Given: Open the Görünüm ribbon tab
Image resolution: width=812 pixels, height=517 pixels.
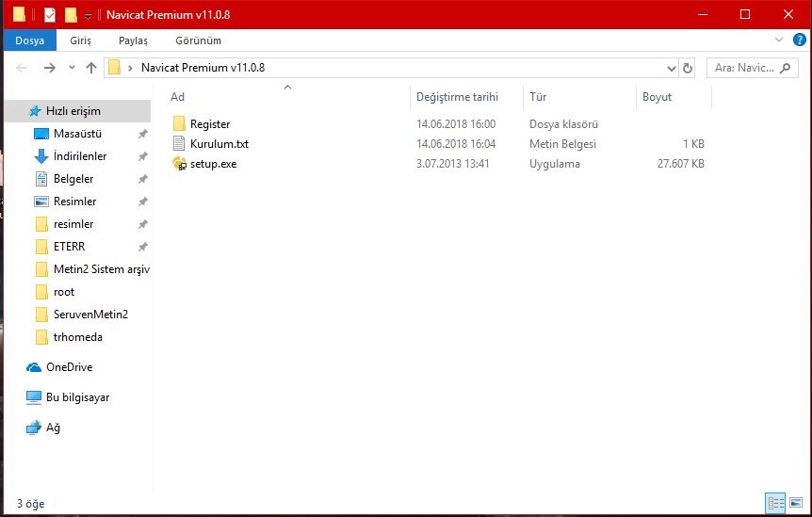Looking at the screenshot, I should point(198,40).
